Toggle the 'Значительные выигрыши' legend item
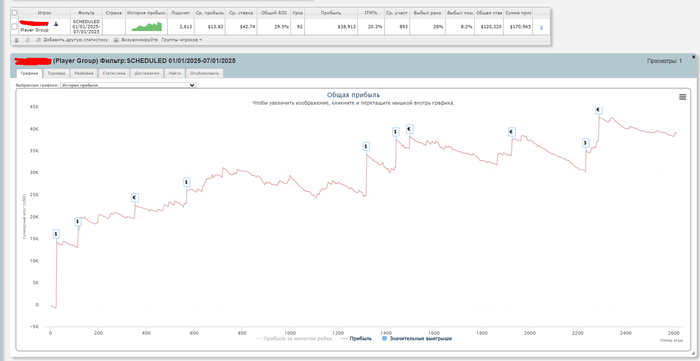Screen dimensions: 700x361 tap(417, 339)
